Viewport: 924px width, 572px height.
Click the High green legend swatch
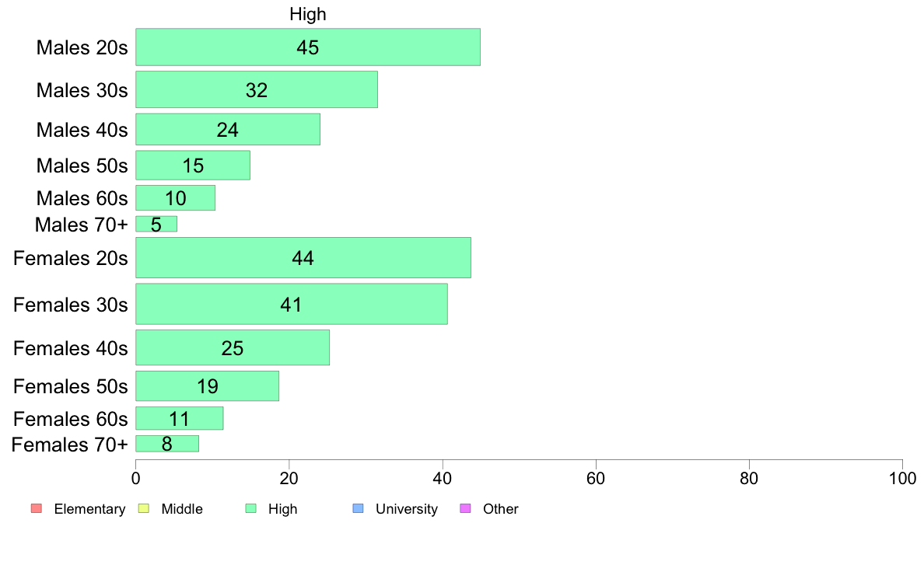(250, 508)
